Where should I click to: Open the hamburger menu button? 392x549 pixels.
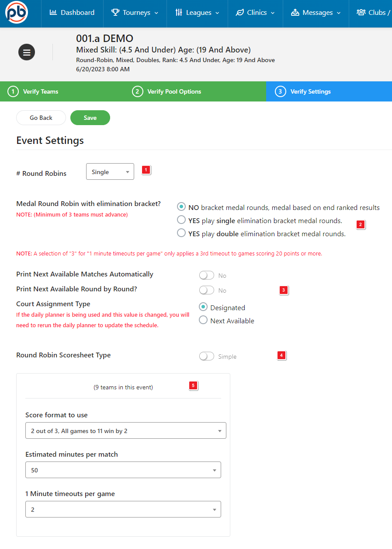point(27,52)
